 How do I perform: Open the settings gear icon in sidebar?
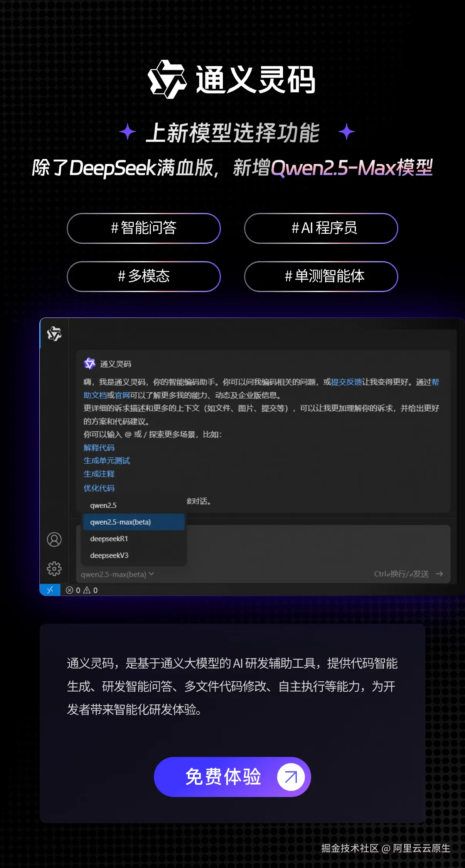click(54, 569)
